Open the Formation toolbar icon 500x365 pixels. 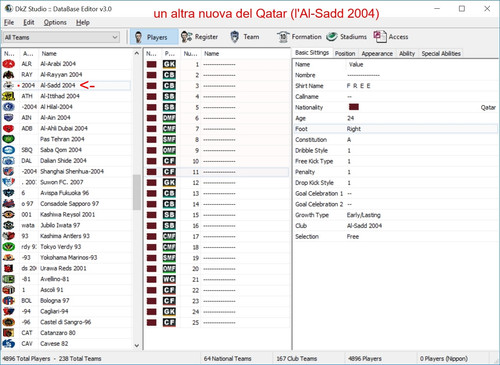coord(283,37)
